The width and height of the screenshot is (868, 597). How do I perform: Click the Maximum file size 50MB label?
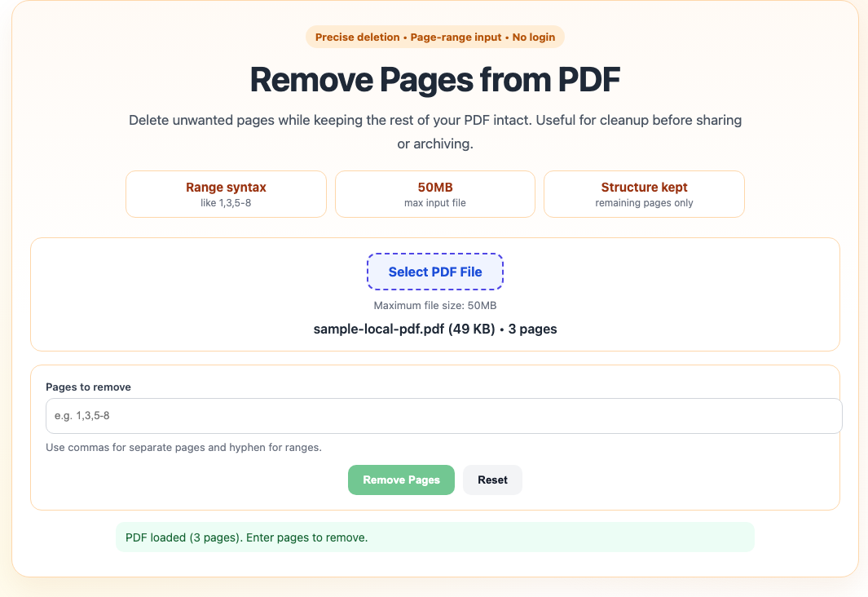[434, 305]
